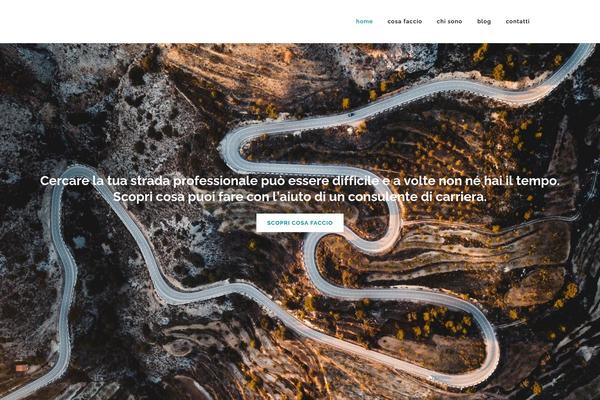Open the contatti page link
600x400 pixels.
(x=517, y=21)
